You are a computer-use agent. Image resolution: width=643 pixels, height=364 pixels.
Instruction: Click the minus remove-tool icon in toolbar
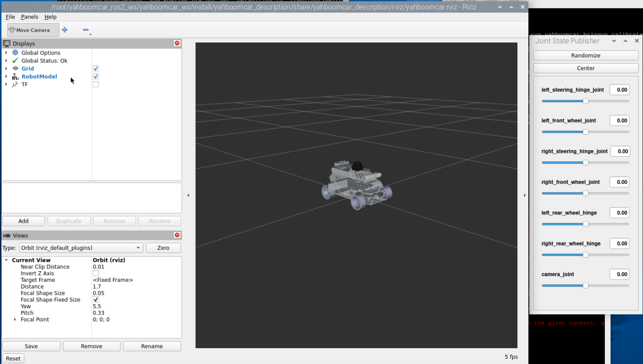[86, 30]
